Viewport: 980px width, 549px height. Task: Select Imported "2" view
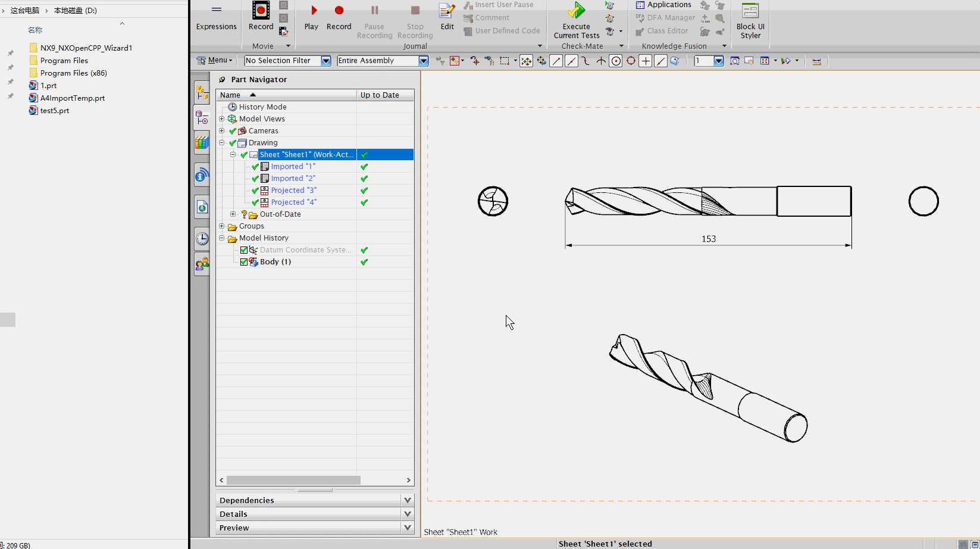point(293,179)
